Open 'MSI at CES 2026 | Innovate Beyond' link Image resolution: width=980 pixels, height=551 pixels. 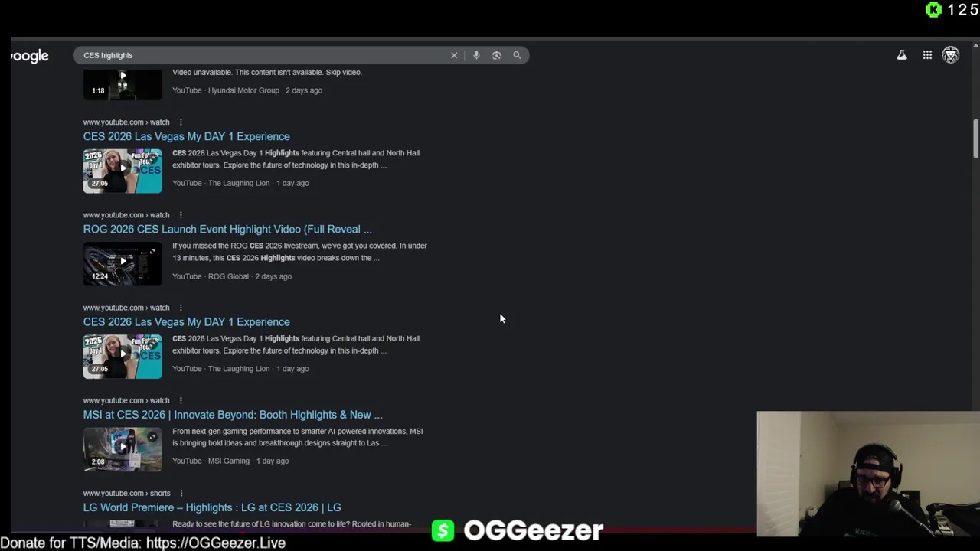pyautogui.click(x=233, y=415)
